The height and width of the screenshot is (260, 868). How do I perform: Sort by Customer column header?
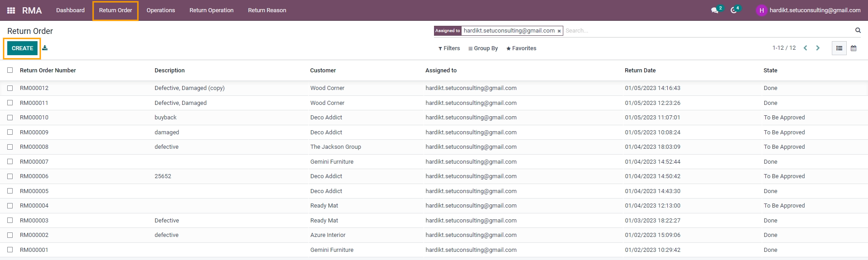tap(323, 71)
